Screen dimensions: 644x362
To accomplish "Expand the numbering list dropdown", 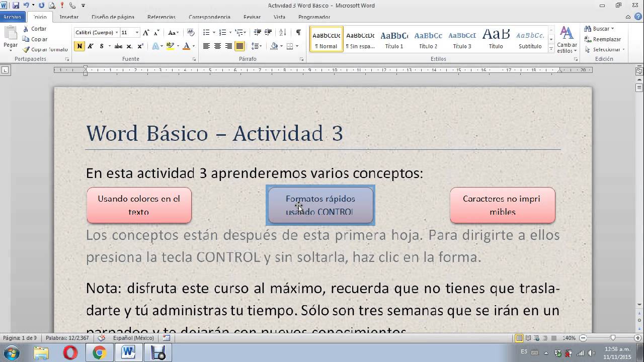I will 231,33.
